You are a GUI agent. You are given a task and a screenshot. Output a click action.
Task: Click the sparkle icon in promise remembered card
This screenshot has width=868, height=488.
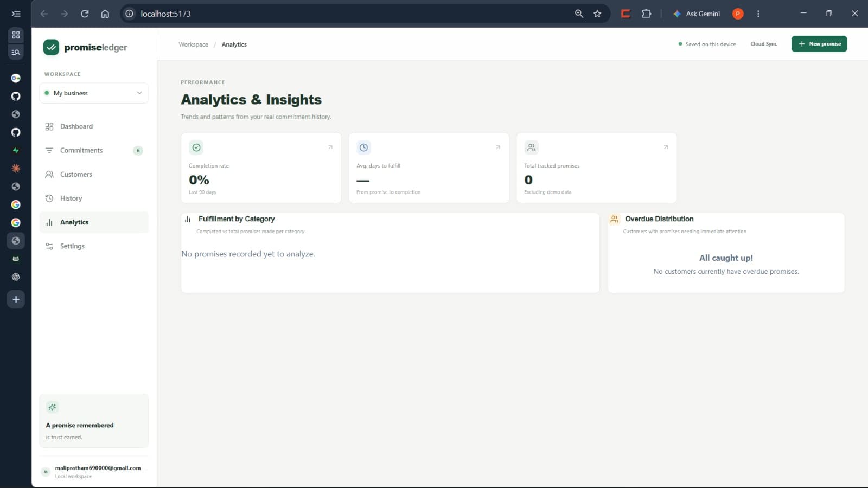click(x=52, y=407)
